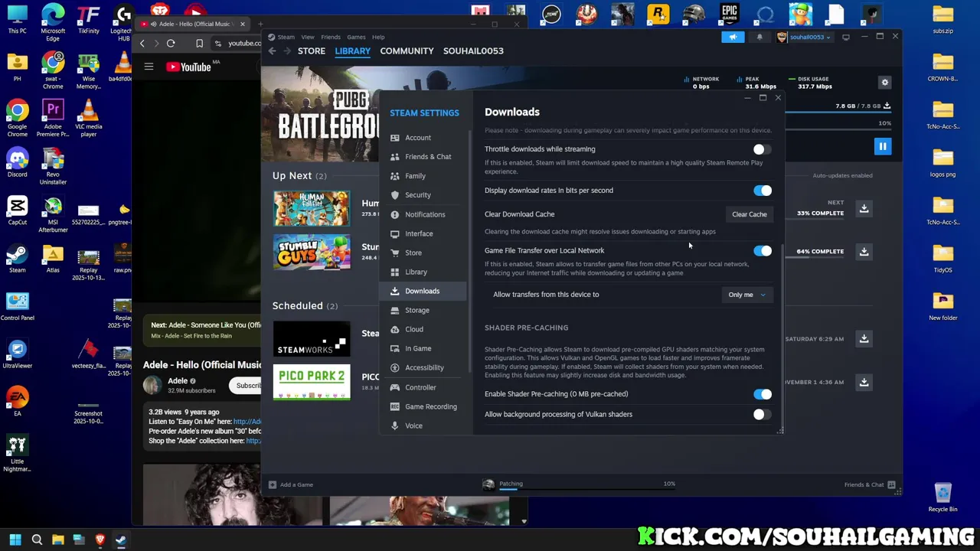Click the Patching download status bar
This screenshot has width=980, height=551.
[579, 484]
